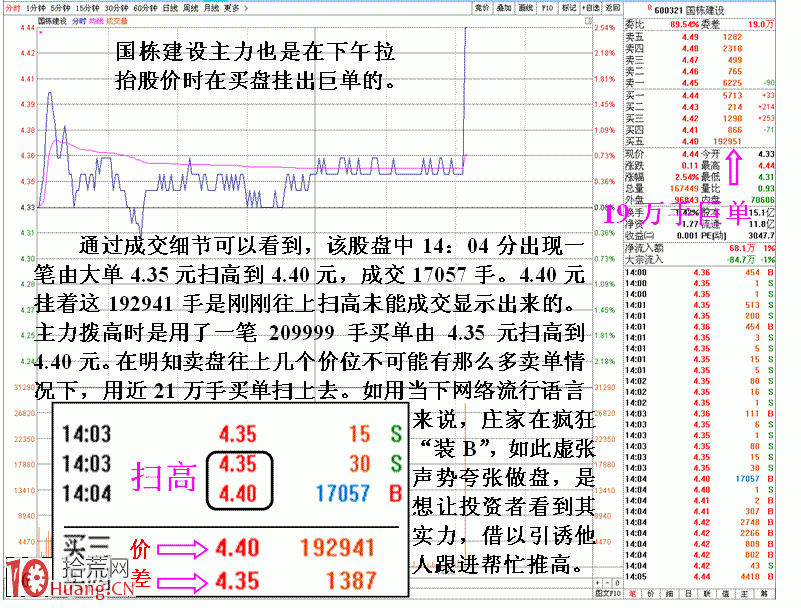Viewport: 801px width, 608px height.
Task: Select the 1分钟 period tab
Action: tap(36, 8)
